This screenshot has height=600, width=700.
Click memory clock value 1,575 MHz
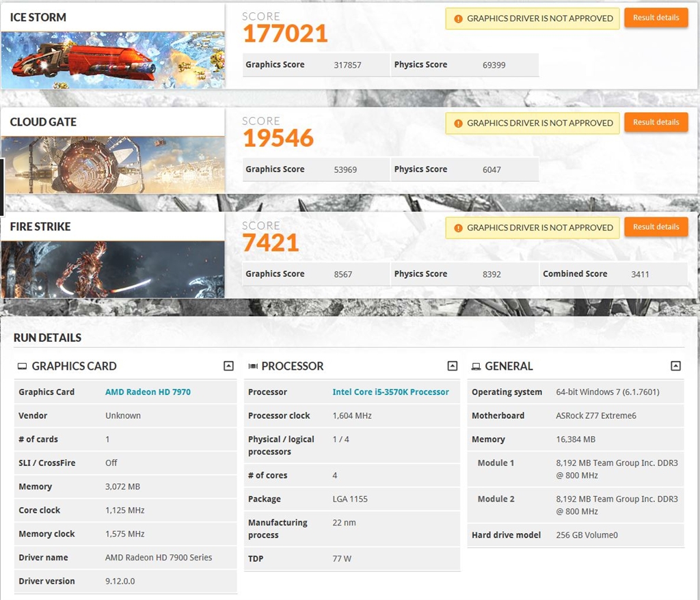(125, 534)
